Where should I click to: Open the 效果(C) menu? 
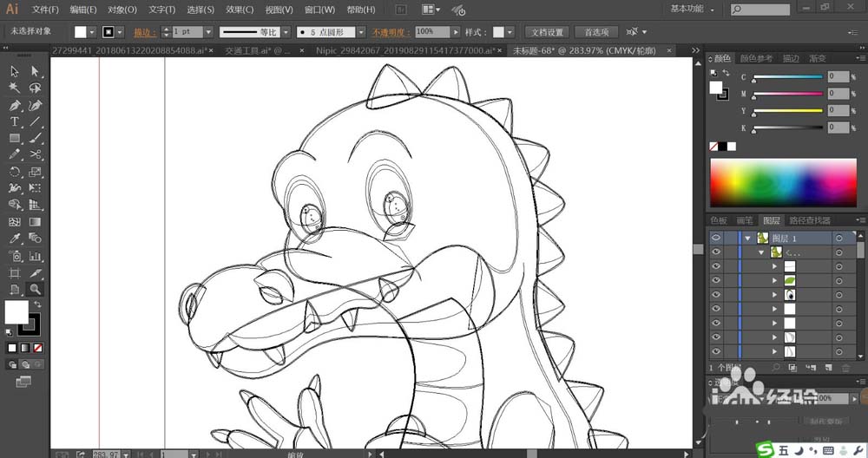click(240, 10)
